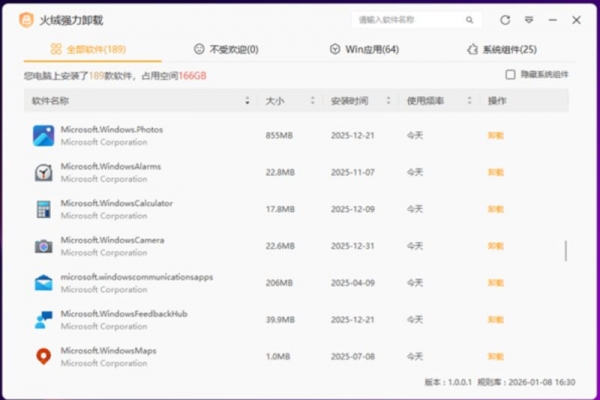Open the Win应用(64) tab
The height and width of the screenshot is (400, 600).
(364, 49)
